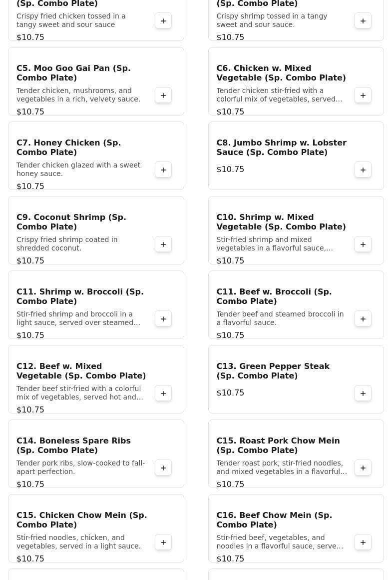This screenshot has height=580, width=392.
Task: Add C13 Green Pepper Steak combo
Action: [x=363, y=393]
